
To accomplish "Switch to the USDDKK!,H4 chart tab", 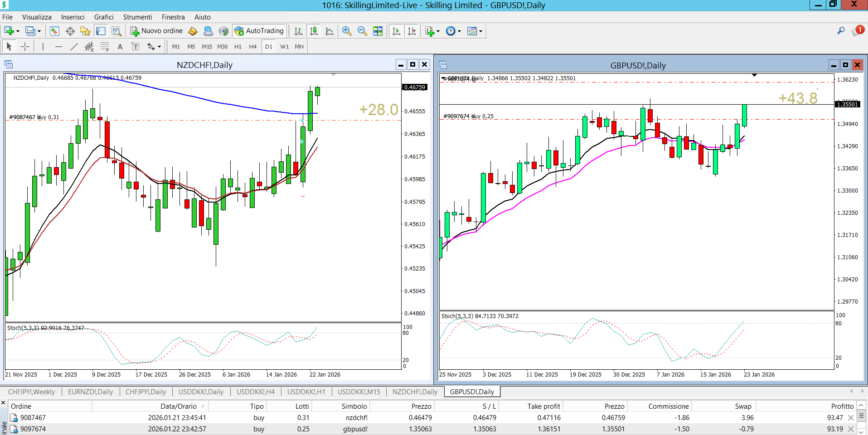I will (255, 392).
